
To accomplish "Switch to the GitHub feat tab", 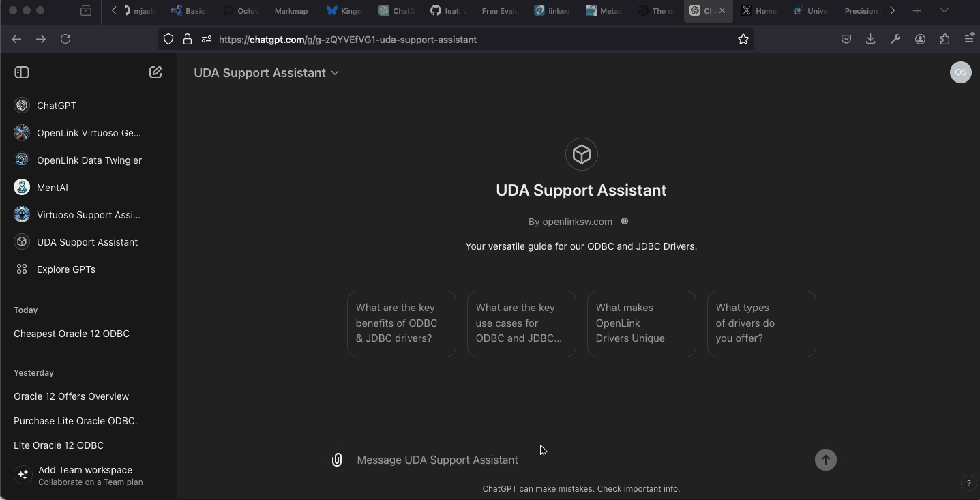I will point(449,10).
